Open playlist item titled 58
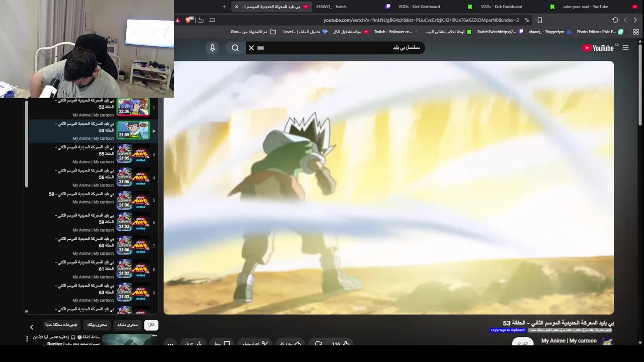This screenshot has height=362, width=644. pyautogui.click(x=82, y=194)
